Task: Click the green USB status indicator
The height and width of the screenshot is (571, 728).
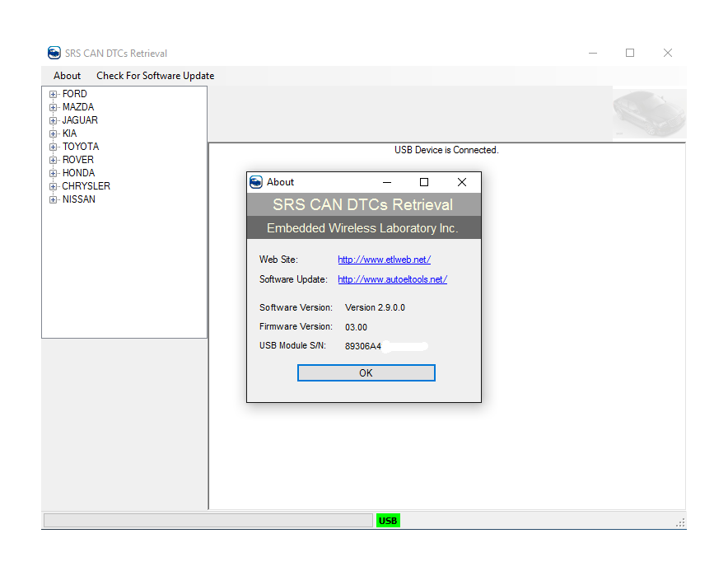Action: [x=388, y=521]
